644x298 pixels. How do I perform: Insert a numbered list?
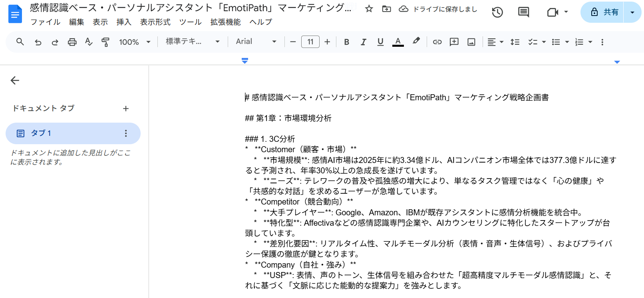coord(579,42)
